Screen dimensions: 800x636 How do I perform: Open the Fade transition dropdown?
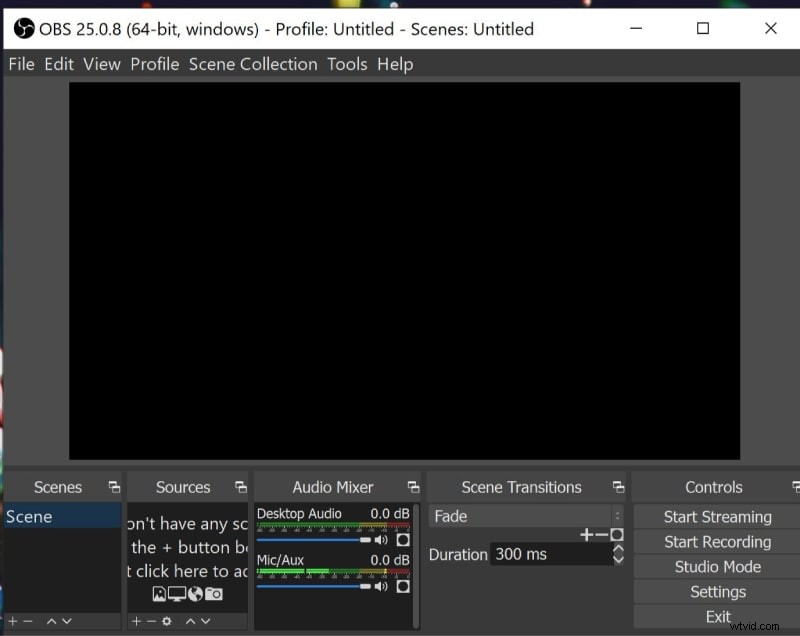click(x=520, y=516)
